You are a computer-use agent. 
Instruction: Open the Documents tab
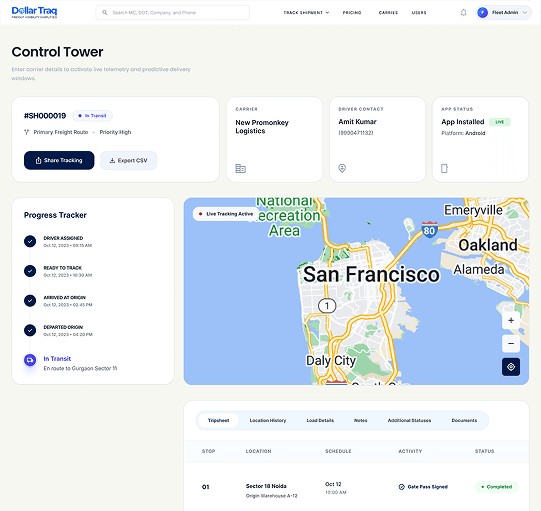click(x=464, y=420)
